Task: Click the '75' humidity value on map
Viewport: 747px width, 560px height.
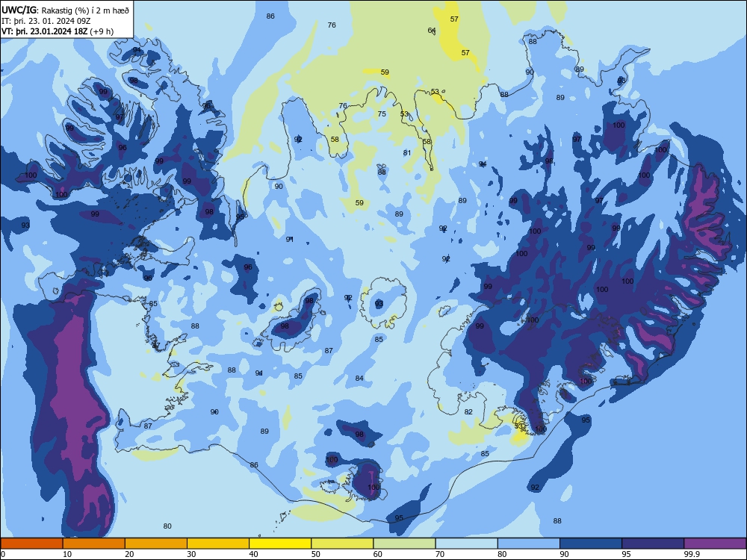Action: (382, 113)
